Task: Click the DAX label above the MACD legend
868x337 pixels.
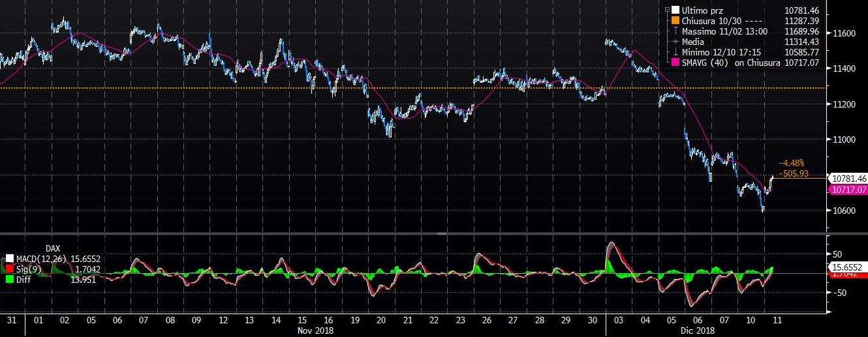Action: (53, 248)
